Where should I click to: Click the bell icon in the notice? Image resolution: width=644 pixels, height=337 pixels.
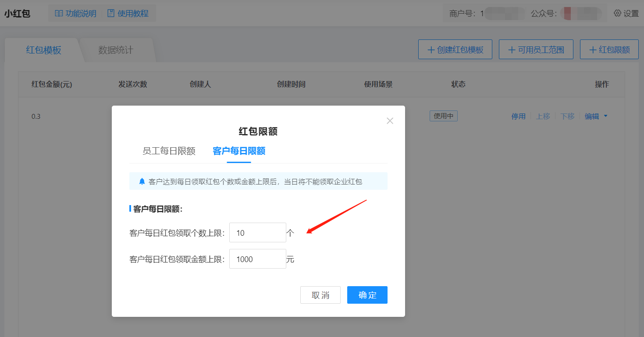click(142, 181)
